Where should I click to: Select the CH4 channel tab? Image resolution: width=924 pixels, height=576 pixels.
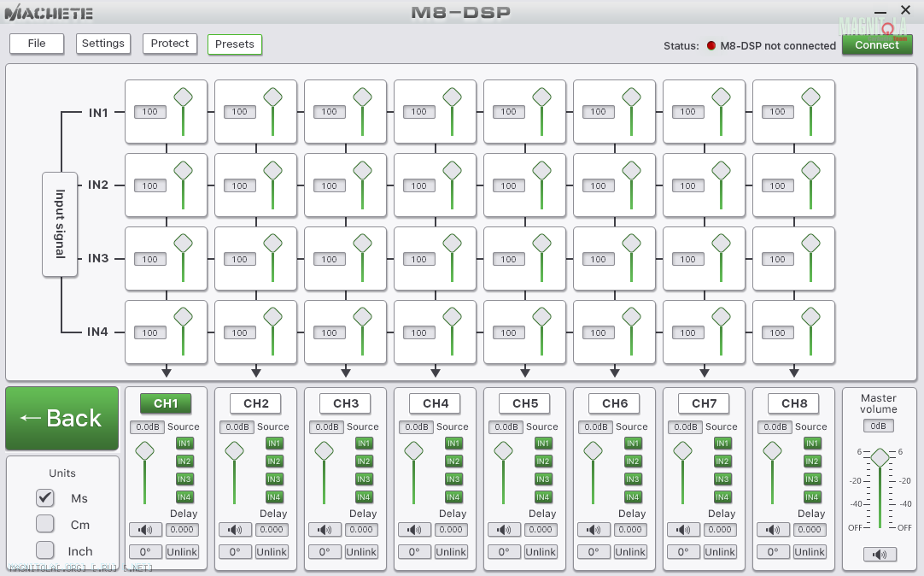pos(436,404)
